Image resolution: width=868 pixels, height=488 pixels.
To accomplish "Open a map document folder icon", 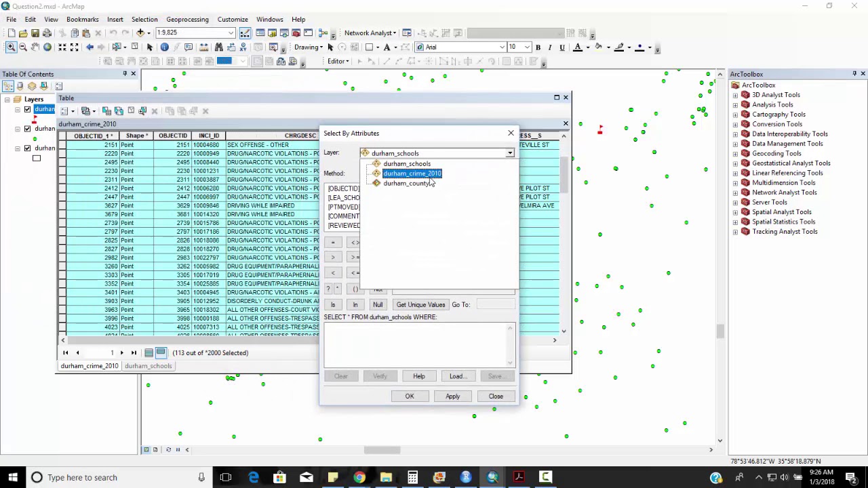I will point(23,33).
